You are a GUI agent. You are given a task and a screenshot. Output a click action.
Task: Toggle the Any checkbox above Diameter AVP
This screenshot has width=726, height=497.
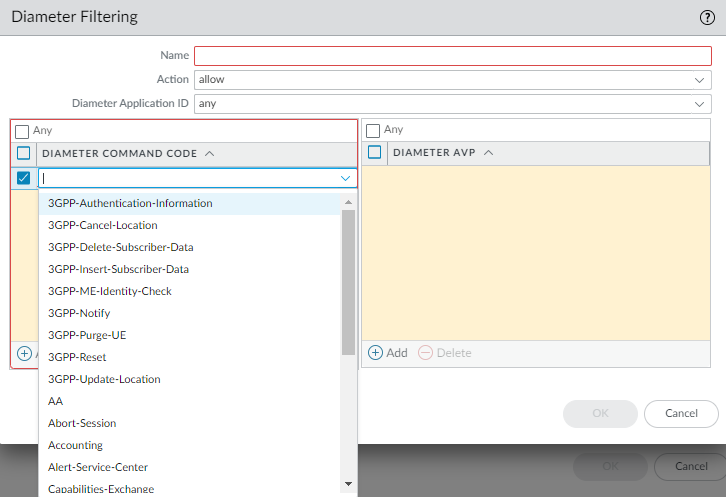pos(373,131)
